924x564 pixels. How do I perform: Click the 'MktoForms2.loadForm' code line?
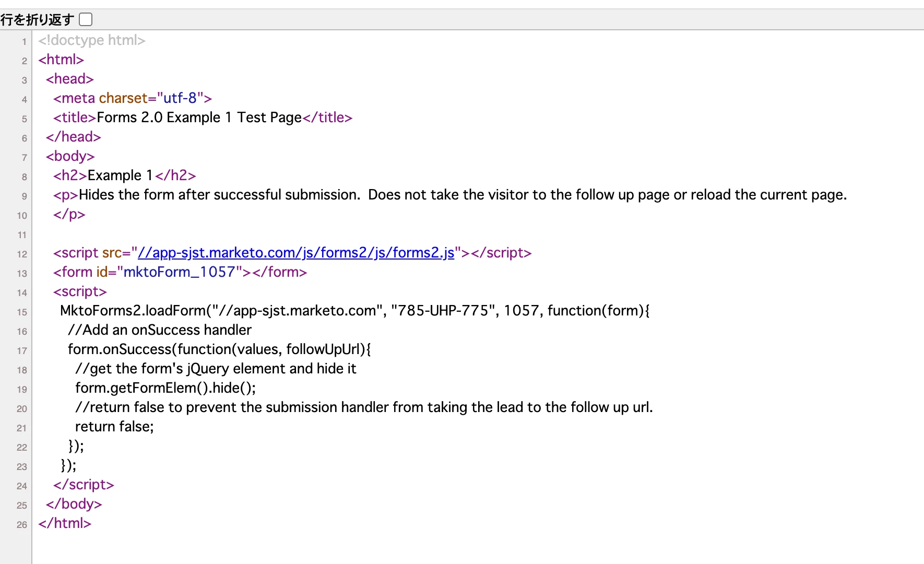click(355, 311)
